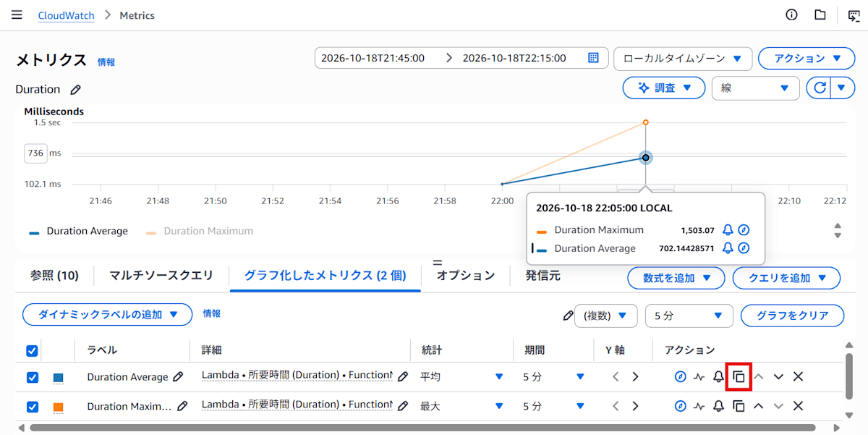Open the hamburger navigation menu
The width and height of the screenshot is (868, 435).
coord(17,14)
